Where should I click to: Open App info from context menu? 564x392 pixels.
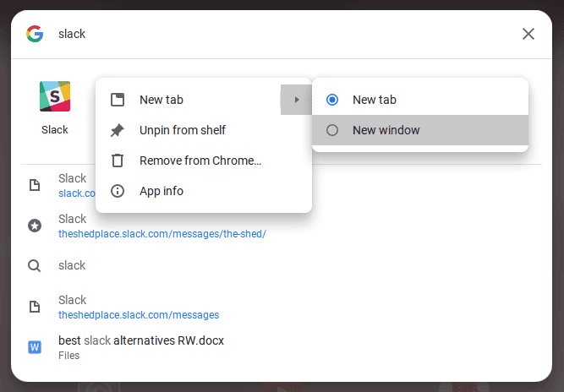(x=204, y=191)
